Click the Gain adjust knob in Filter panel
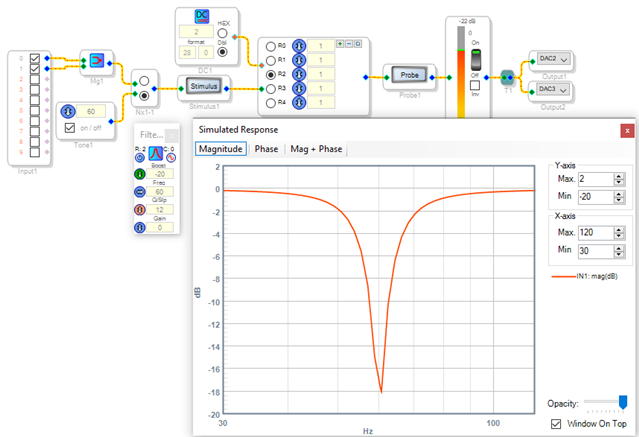 coord(140,227)
